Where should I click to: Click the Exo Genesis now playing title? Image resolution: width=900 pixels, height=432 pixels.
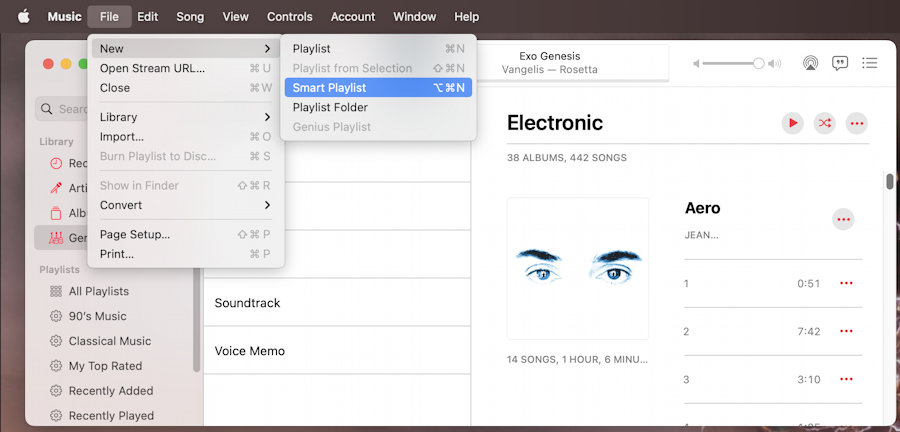(x=550, y=56)
